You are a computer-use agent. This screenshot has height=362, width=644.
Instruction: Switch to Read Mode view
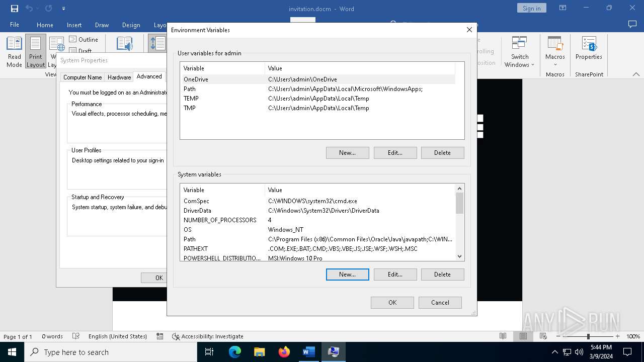(14, 51)
